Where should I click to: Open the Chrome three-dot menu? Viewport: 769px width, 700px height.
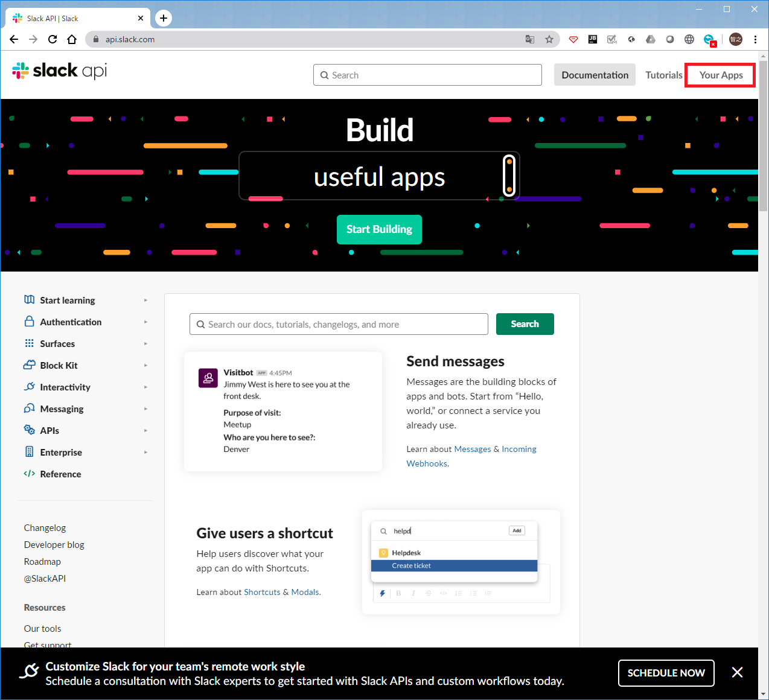pos(755,39)
